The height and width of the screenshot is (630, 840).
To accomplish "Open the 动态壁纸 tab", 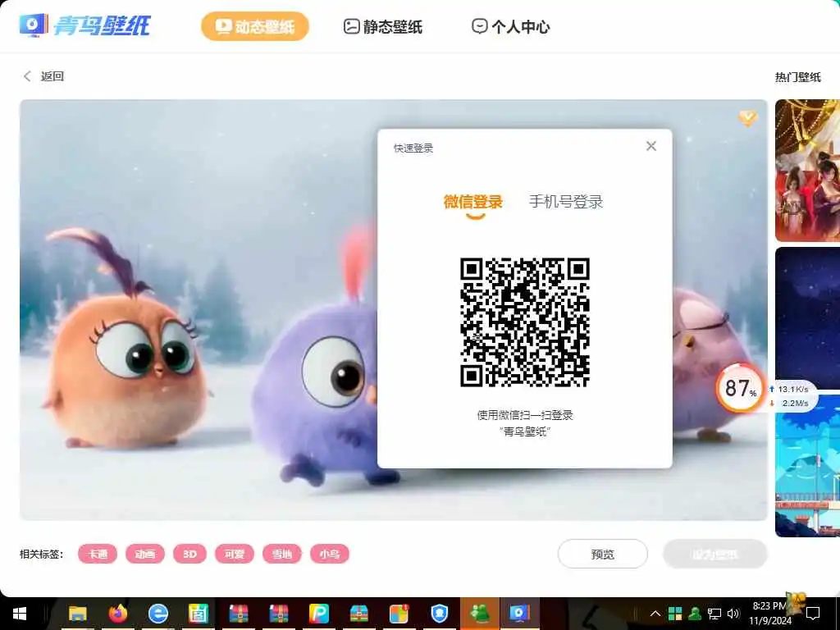I will (x=255, y=26).
